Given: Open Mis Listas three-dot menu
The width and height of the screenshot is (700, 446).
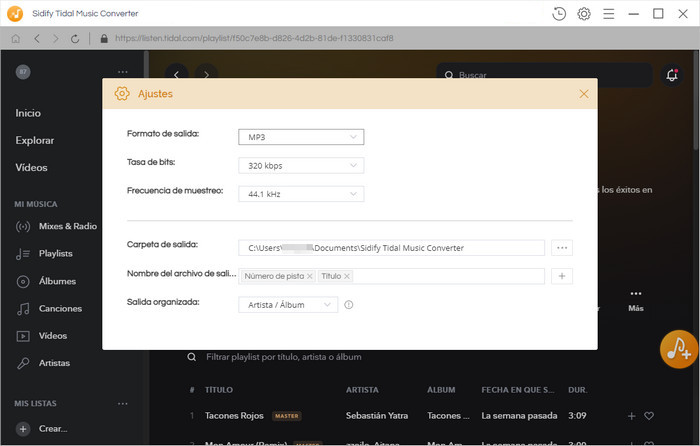Looking at the screenshot, I should pos(122,404).
